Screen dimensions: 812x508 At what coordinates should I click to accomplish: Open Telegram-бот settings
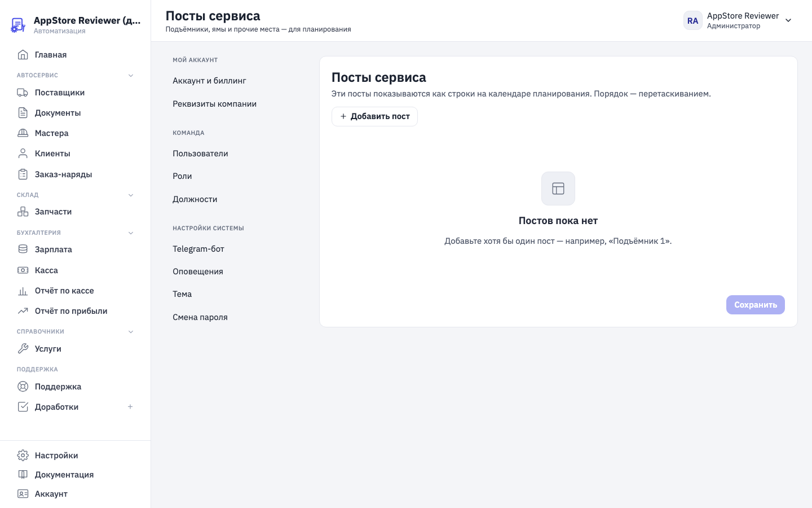198,249
